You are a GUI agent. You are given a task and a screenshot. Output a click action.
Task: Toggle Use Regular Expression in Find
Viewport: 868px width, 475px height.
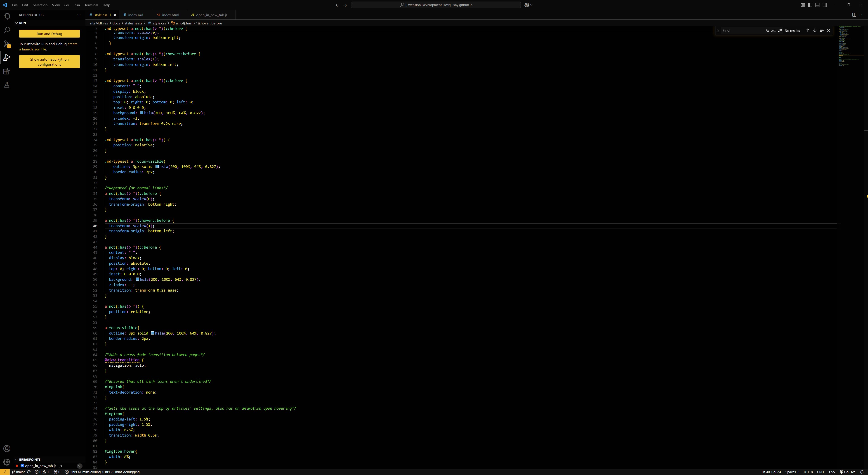click(x=780, y=31)
